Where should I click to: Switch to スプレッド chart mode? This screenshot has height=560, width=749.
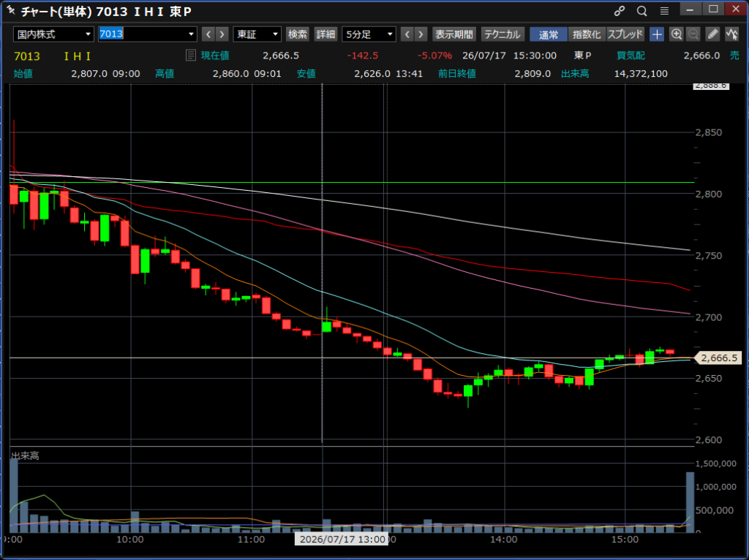point(625,34)
